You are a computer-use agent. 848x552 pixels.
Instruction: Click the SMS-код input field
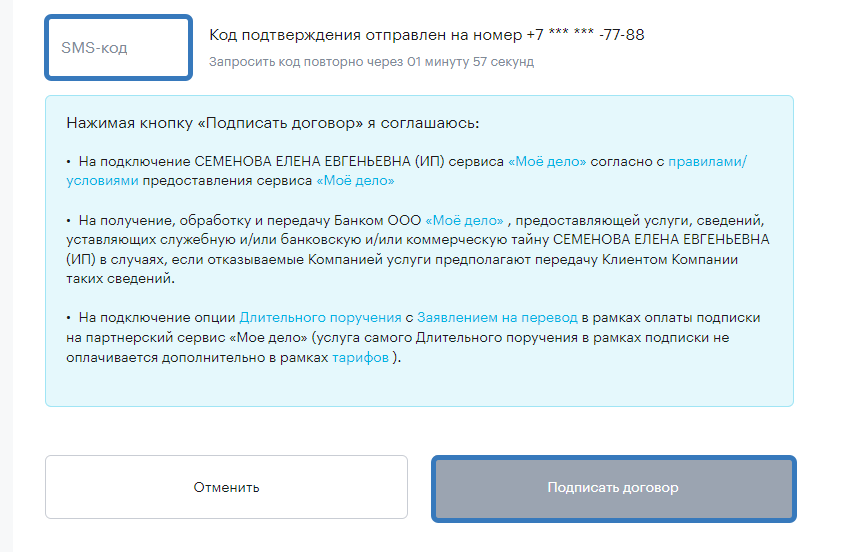click(x=118, y=48)
